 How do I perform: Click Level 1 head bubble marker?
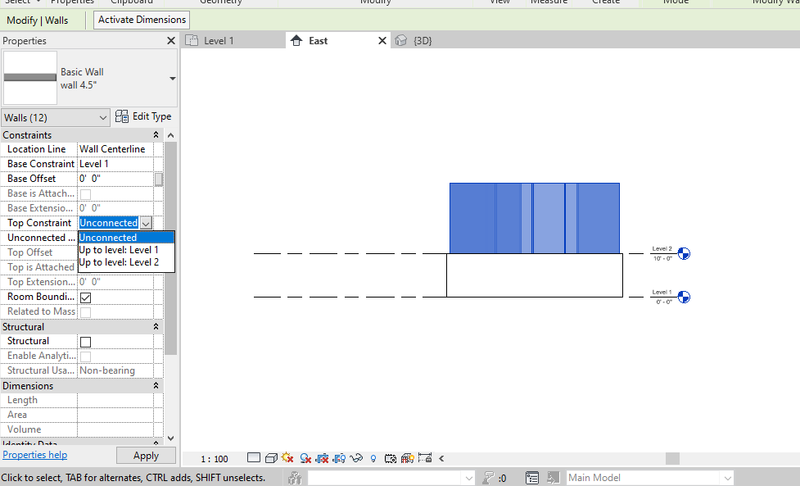coord(684,297)
